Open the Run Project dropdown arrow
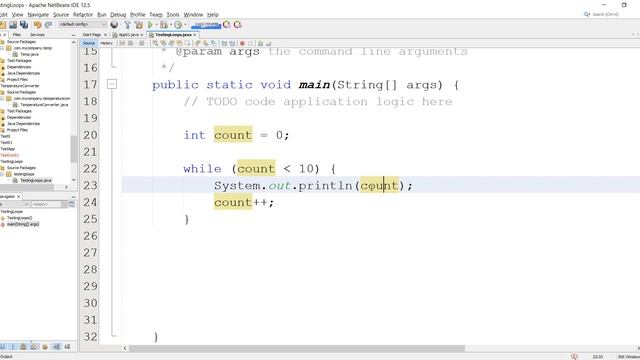 point(156,25)
